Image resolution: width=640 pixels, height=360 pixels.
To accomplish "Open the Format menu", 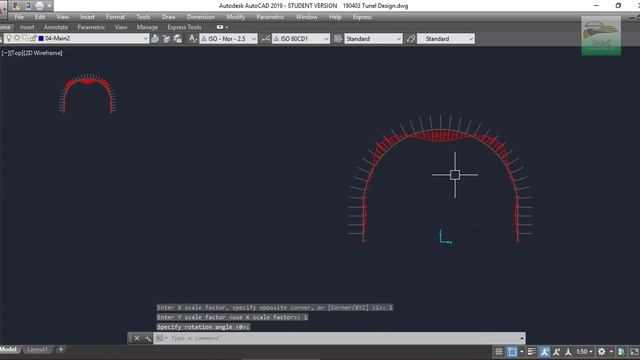I will pos(116,17).
